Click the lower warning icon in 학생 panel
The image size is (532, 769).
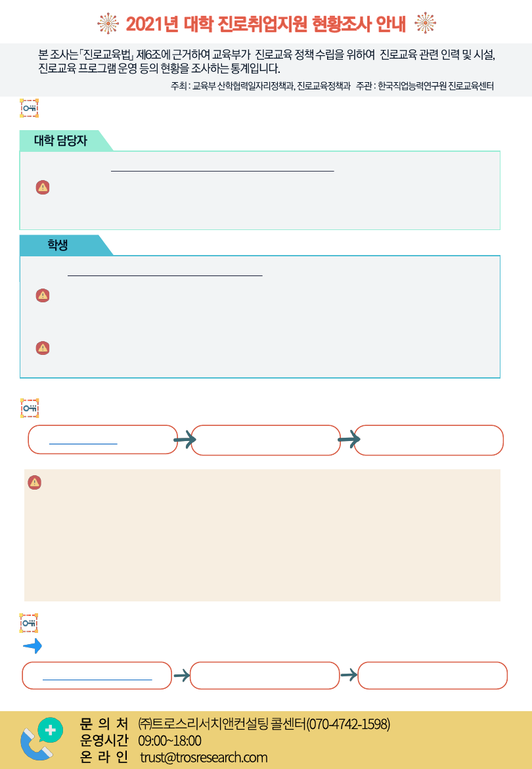43,348
